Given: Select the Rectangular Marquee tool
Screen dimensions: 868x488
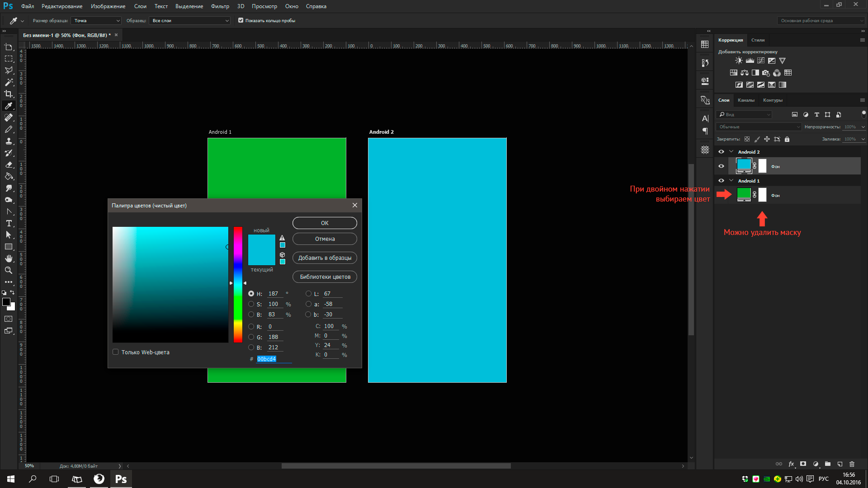Looking at the screenshot, I should [x=9, y=59].
